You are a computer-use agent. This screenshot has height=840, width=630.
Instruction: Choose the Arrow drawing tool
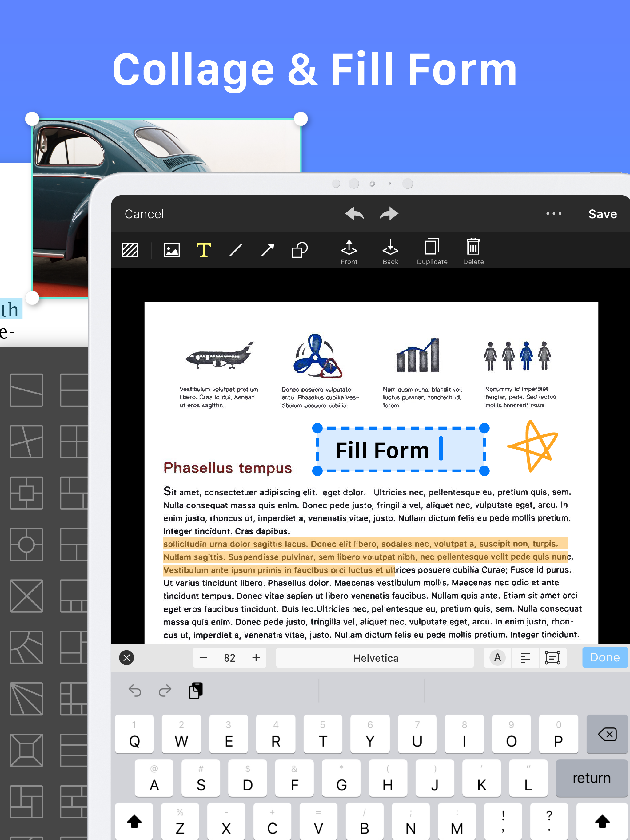(x=268, y=250)
